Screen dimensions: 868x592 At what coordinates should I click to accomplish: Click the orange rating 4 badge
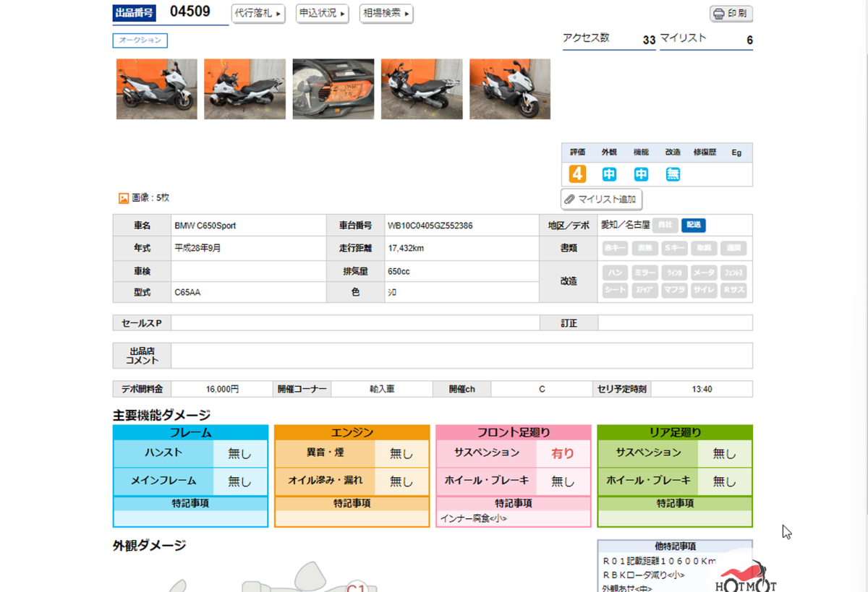[577, 174]
